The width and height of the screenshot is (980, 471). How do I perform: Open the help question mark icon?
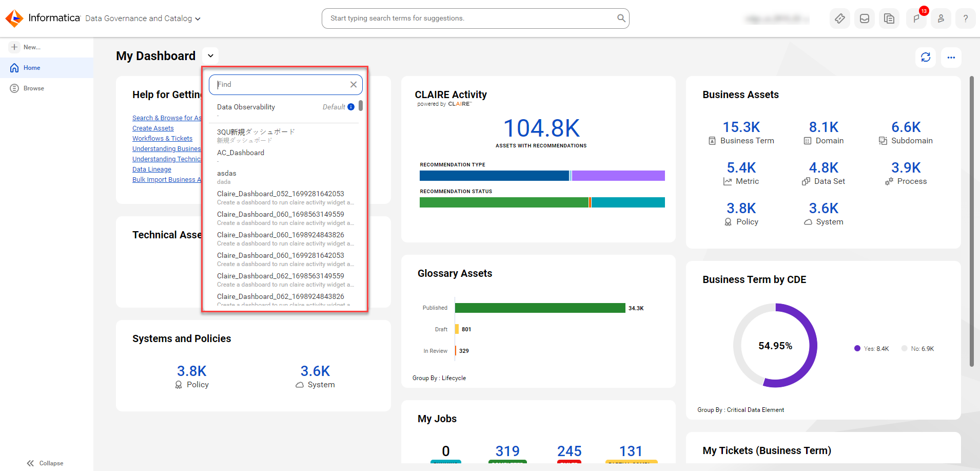click(966, 18)
